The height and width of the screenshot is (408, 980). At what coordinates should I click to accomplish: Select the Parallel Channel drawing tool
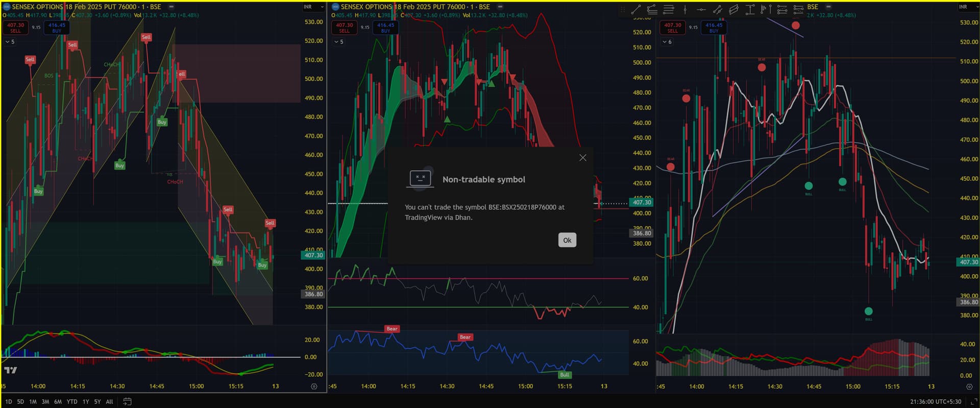pyautogui.click(x=733, y=9)
